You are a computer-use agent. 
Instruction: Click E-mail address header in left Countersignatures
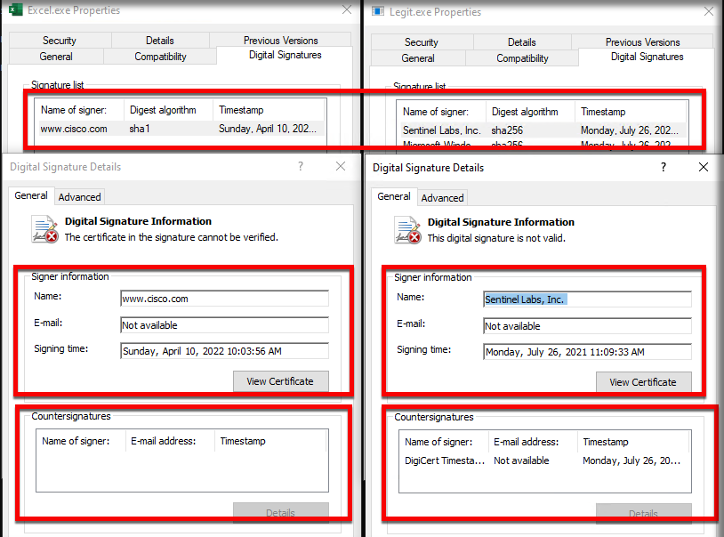tap(169, 441)
